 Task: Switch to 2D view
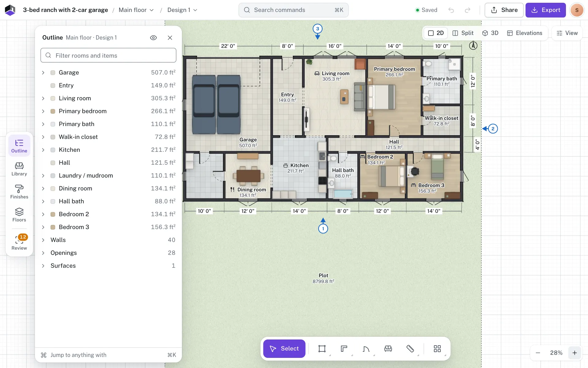coord(436,33)
